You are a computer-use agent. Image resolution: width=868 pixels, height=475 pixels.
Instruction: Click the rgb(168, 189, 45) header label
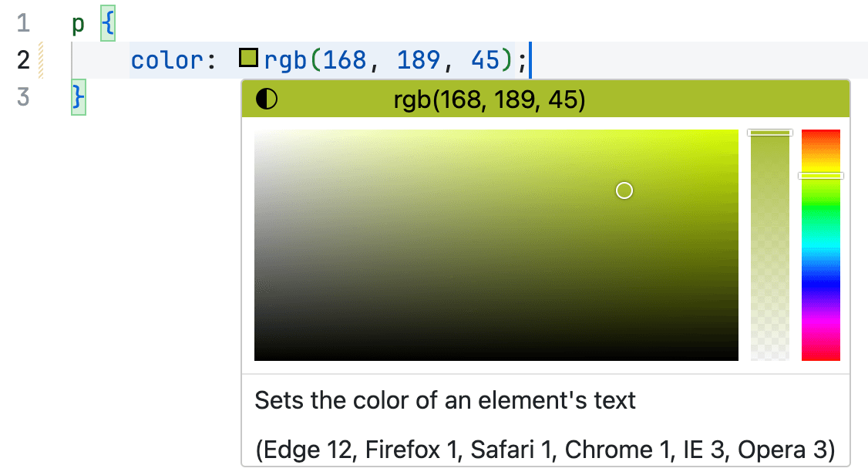click(x=490, y=99)
